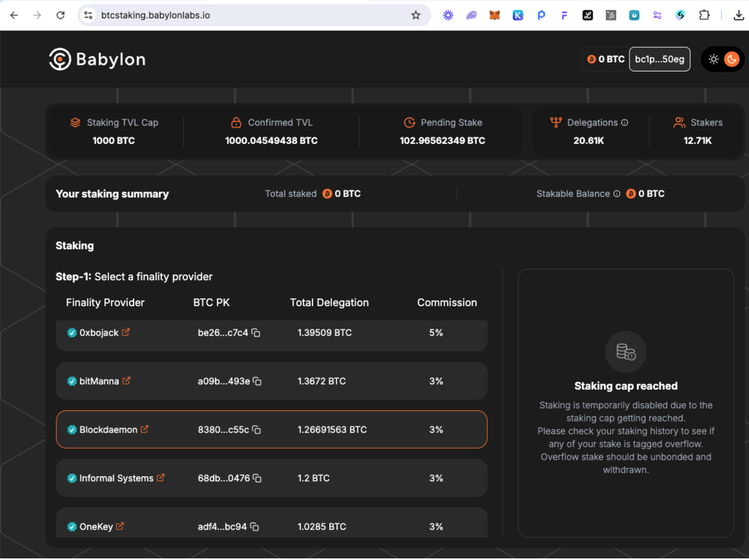
Task: Click the Confirmed TVL value 1000.04549438 BTC
Action: [271, 141]
